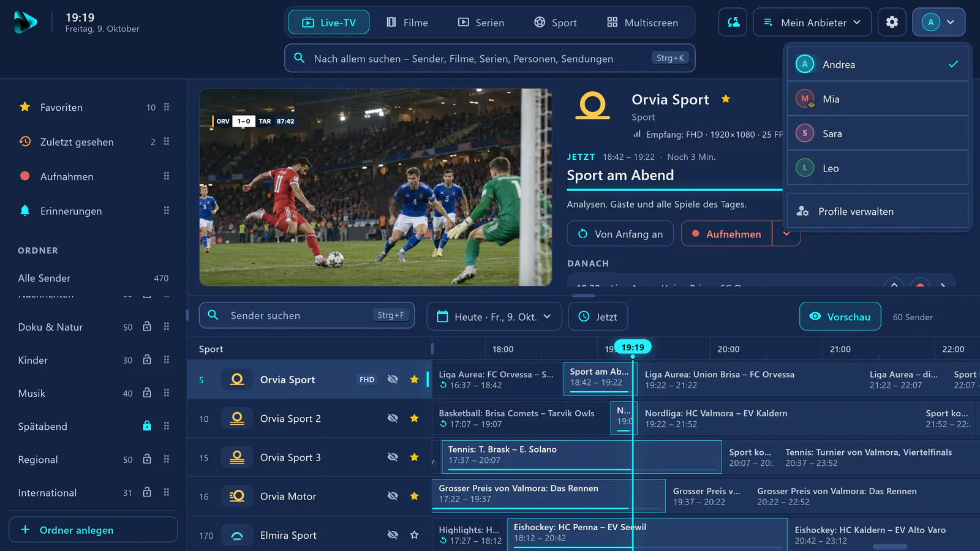Image resolution: width=980 pixels, height=551 pixels.
Task: Expand the Aufnehmen recording options arrow
Action: click(x=786, y=234)
